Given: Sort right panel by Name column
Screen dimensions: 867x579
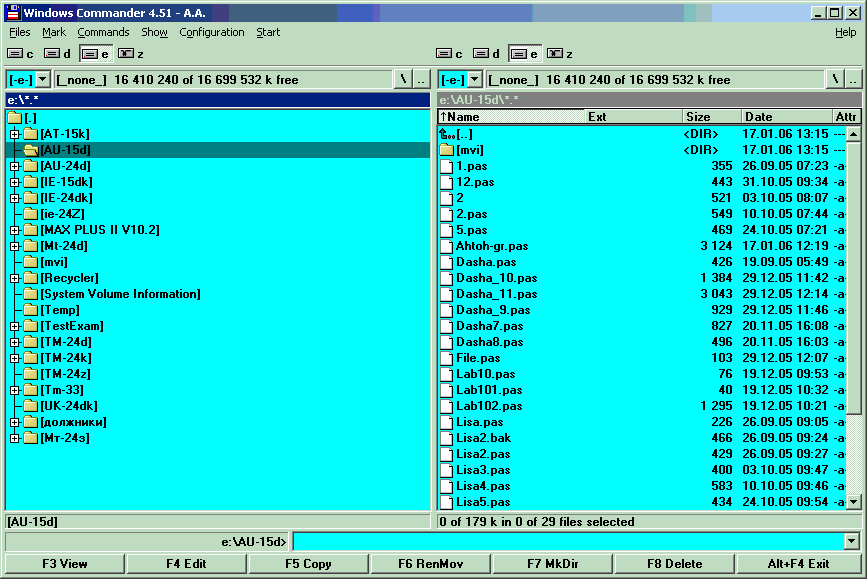Looking at the screenshot, I should (x=511, y=117).
